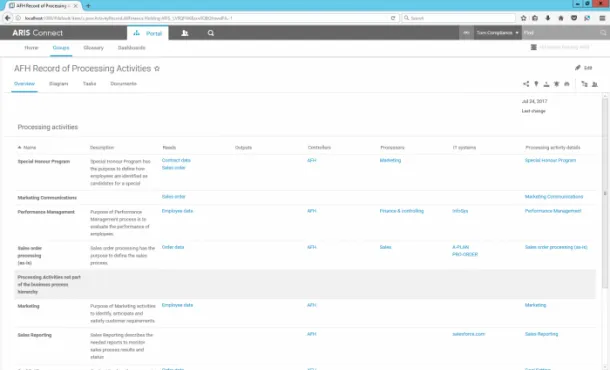The height and width of the screenshot is (370, 610).
Task: Open Sales Reporting details link
Action: (541, 334)
